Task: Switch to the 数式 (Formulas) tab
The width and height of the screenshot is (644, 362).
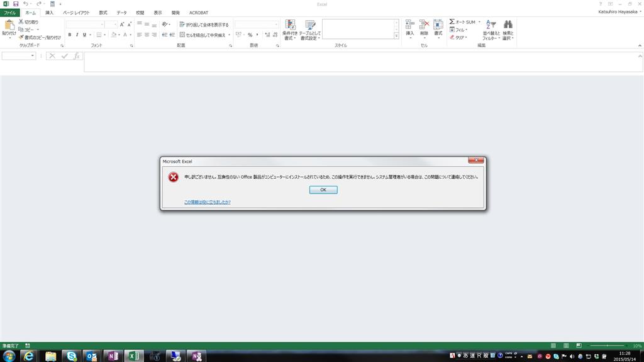Action: point(103,13)
